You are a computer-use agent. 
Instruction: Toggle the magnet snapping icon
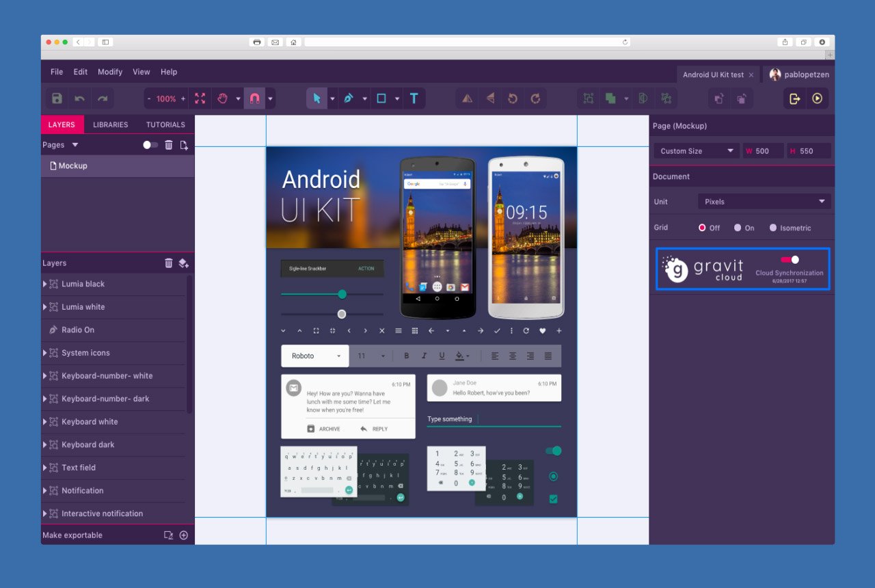click(x=254, y=98)
